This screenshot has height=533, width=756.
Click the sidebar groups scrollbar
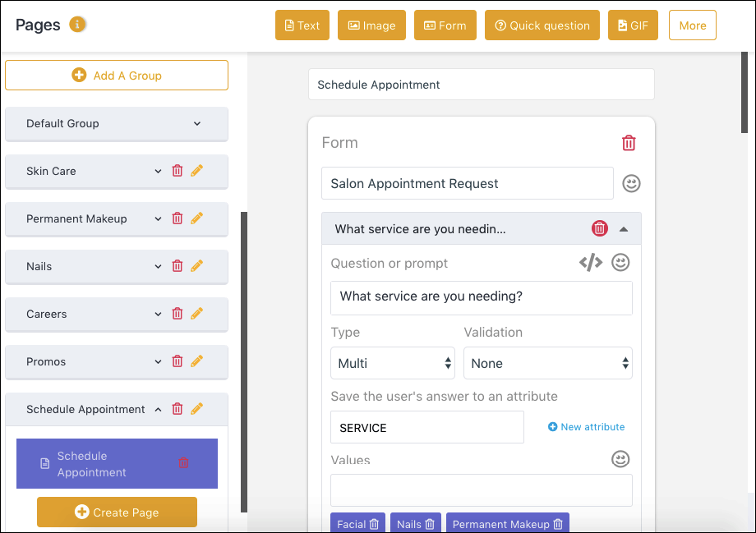click(x=244, y=361)
